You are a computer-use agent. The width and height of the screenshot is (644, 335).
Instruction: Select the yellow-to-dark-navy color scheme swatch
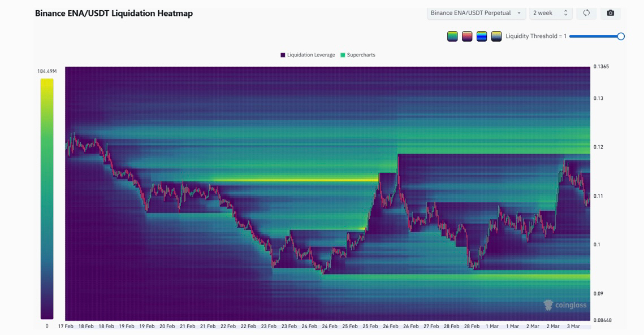496,36
